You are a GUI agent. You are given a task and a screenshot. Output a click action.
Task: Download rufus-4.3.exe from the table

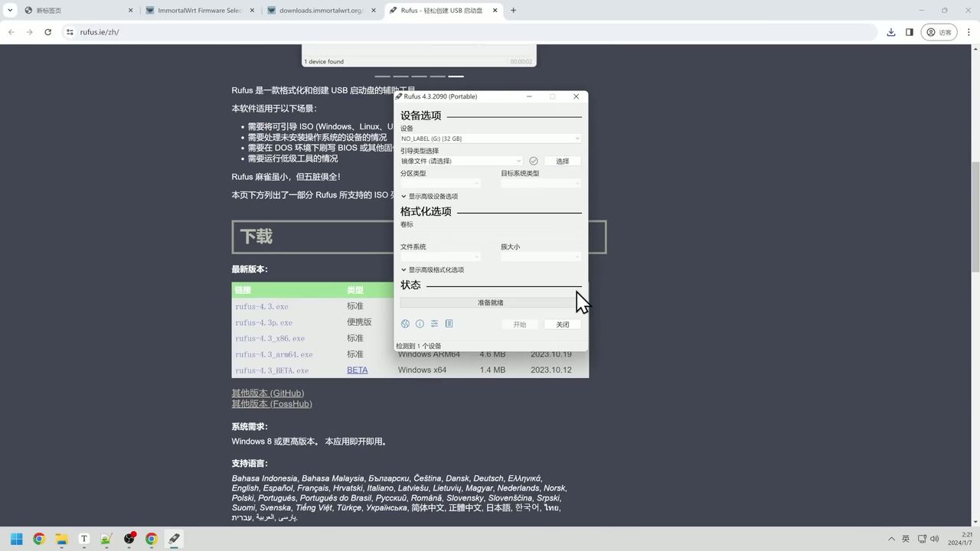point(260,306)
